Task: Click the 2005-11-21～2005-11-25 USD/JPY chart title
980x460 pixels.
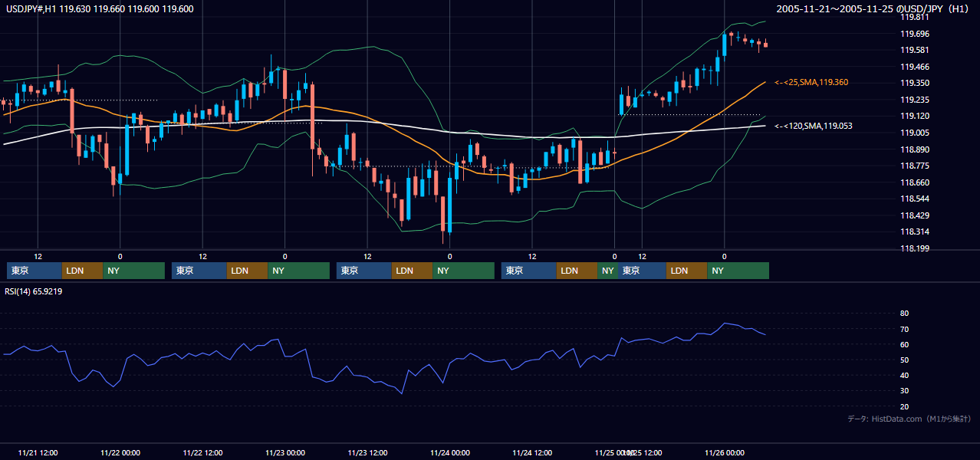Action: 873,9
